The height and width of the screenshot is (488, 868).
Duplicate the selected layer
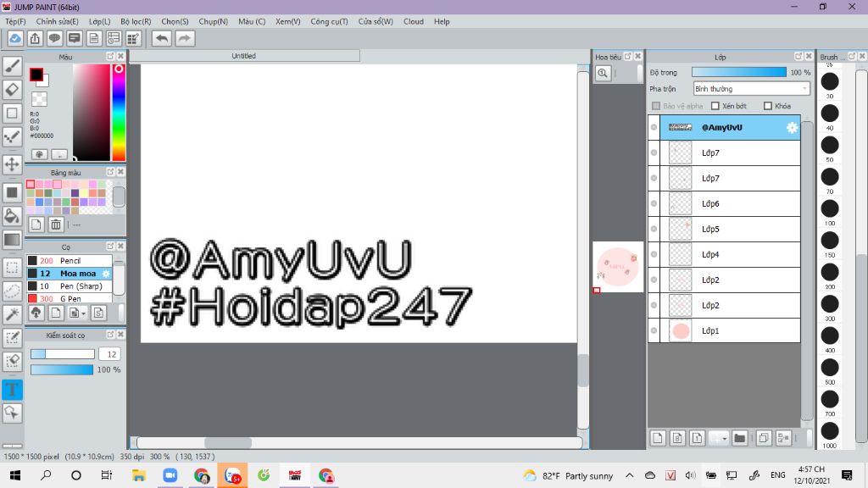point(764,438)
